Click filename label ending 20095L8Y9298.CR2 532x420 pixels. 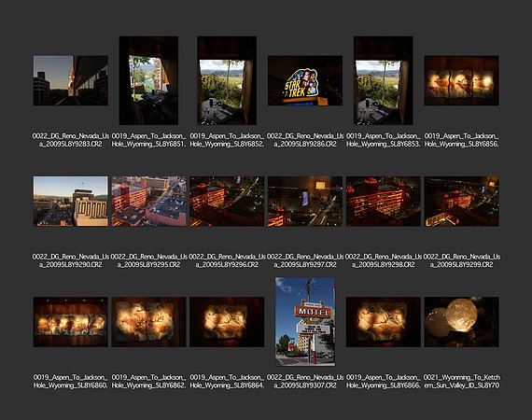pyautogui.click(x=384, y=260)
